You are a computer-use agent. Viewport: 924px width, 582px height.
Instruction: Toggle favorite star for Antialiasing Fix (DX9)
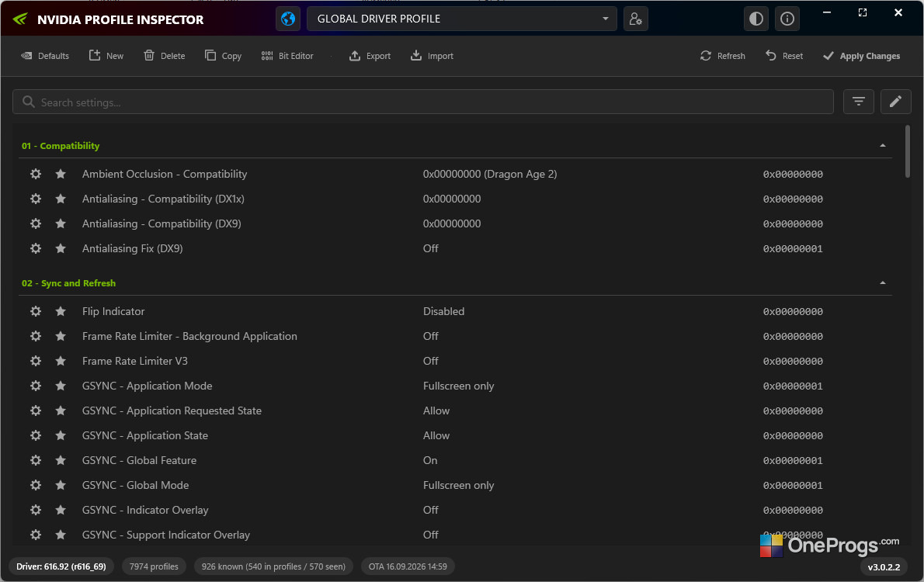tap(61, 248)
